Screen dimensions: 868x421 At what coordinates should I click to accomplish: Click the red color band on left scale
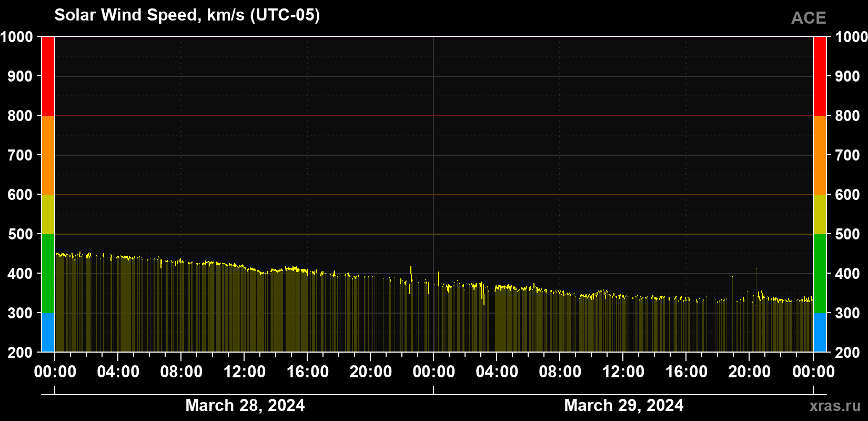(48, 76)
